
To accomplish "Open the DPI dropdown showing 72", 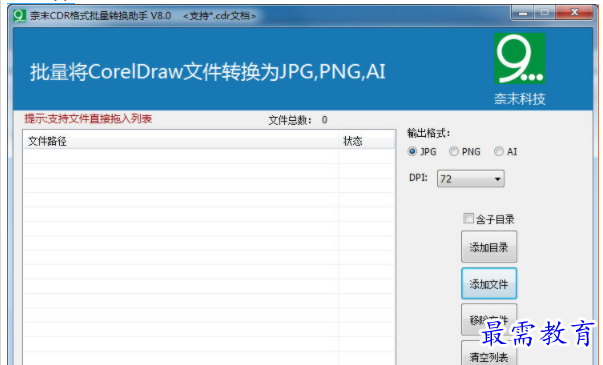I will pyautogui.click(x=471, y=179).
